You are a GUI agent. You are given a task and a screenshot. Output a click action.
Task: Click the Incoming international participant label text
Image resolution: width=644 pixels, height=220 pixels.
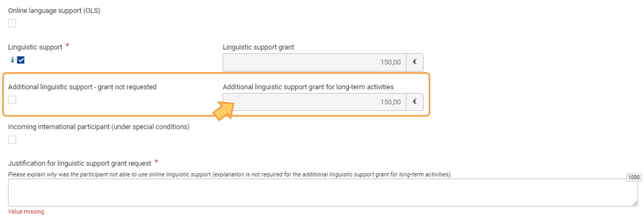pos(99,127)
